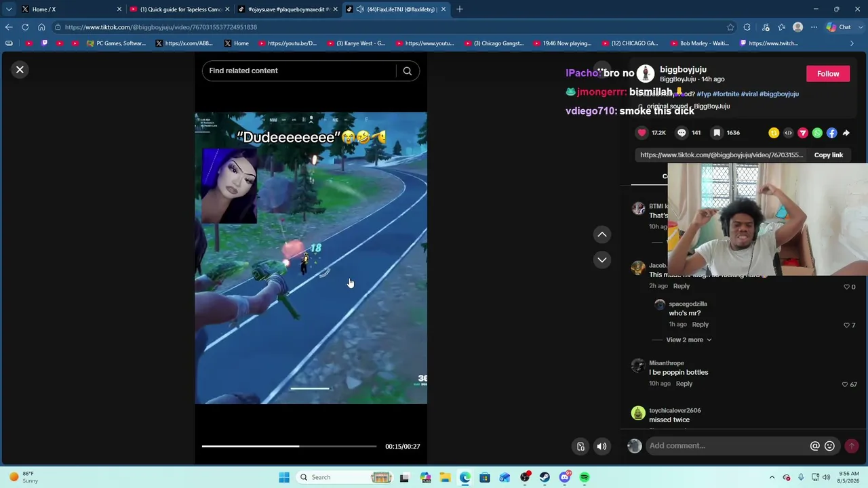Open Spotify from the taskbar
This screenshot has height=488, width=868.
[585, 477]
